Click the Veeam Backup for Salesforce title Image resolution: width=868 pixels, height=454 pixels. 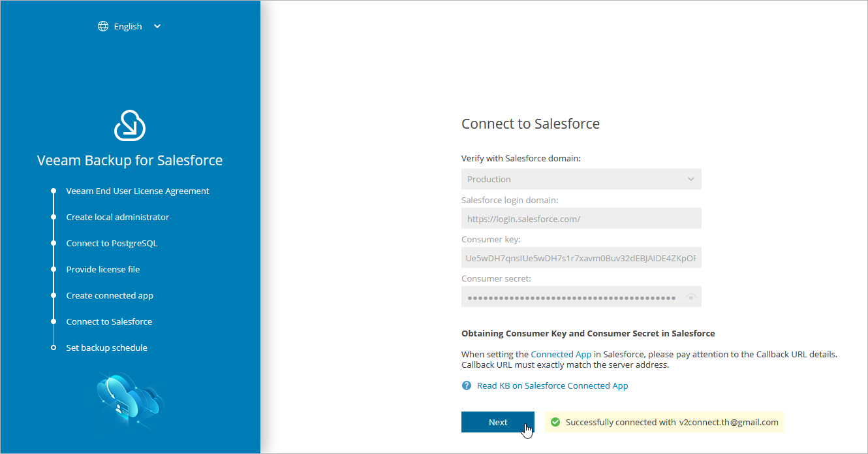click(130, 160)
